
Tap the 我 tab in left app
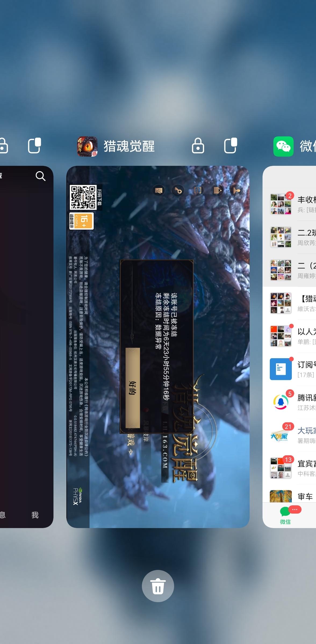click(35, 515)
